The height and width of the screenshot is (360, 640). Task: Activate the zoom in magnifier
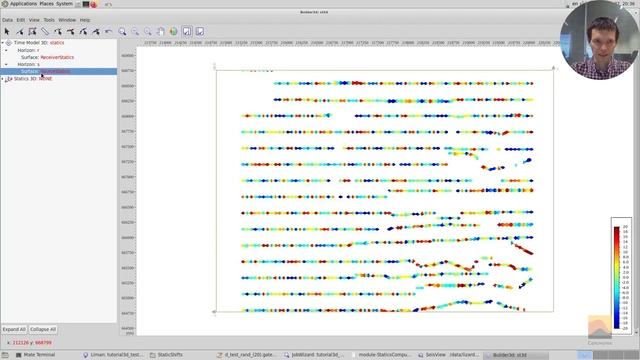[x=122, y=31]
